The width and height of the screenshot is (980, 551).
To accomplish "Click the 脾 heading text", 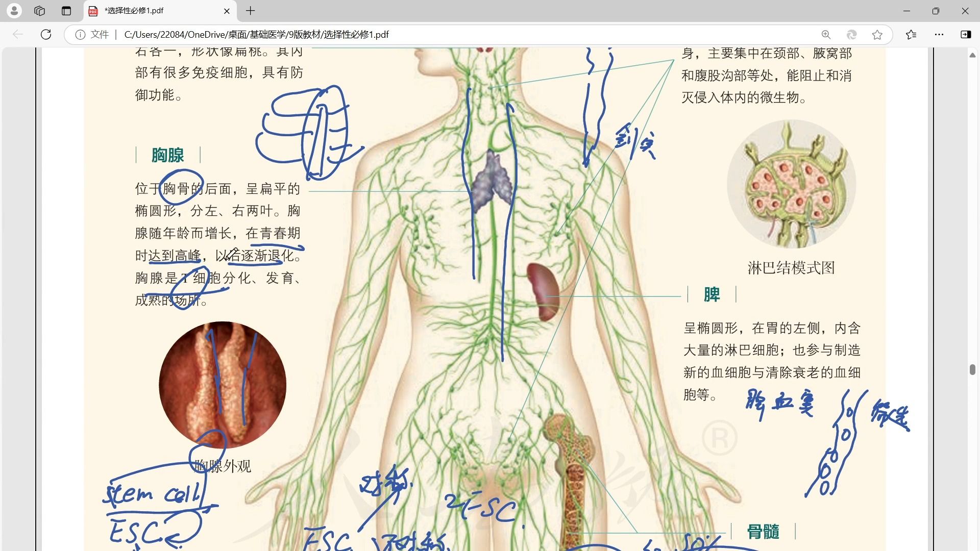I will (x=712, y=294).
